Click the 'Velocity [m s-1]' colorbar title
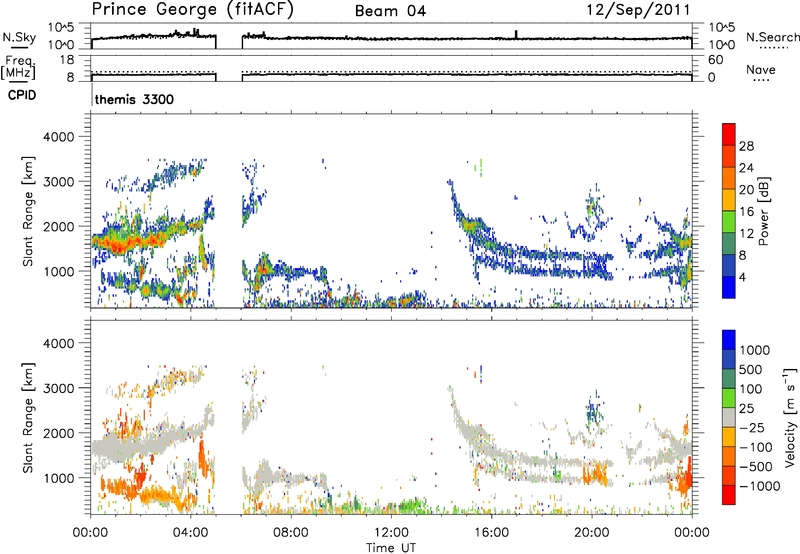This screenshot has height=554, width=800. click(x=790, y=417)
